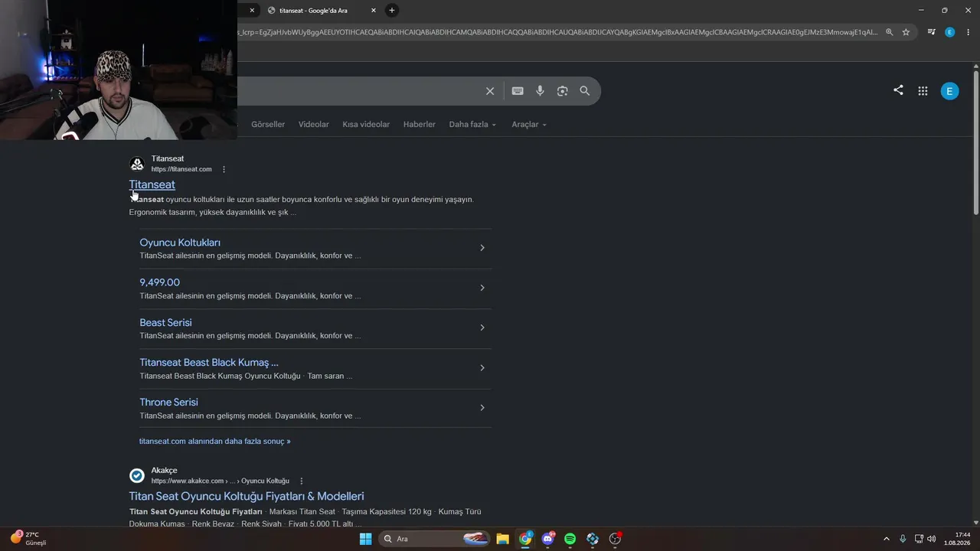This screenshot has height=551, width=980.
Task: Expand the Titanseat Beast Black Kumaş arrow
Action: 482,368
